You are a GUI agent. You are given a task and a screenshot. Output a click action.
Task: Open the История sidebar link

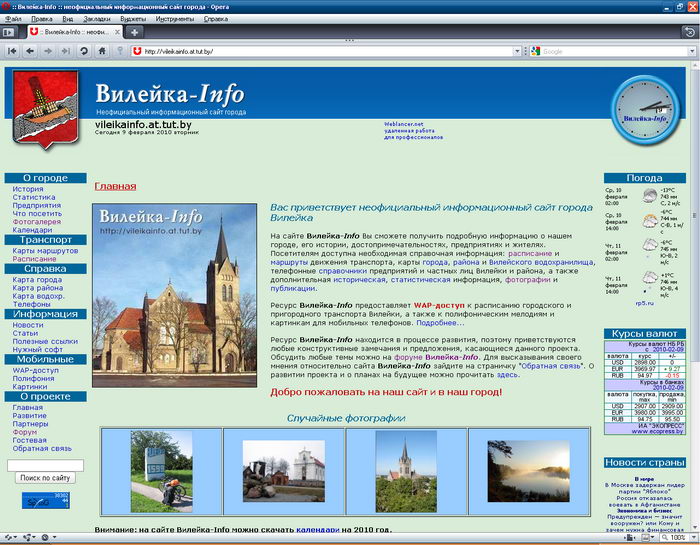click(x=28, y=189)
